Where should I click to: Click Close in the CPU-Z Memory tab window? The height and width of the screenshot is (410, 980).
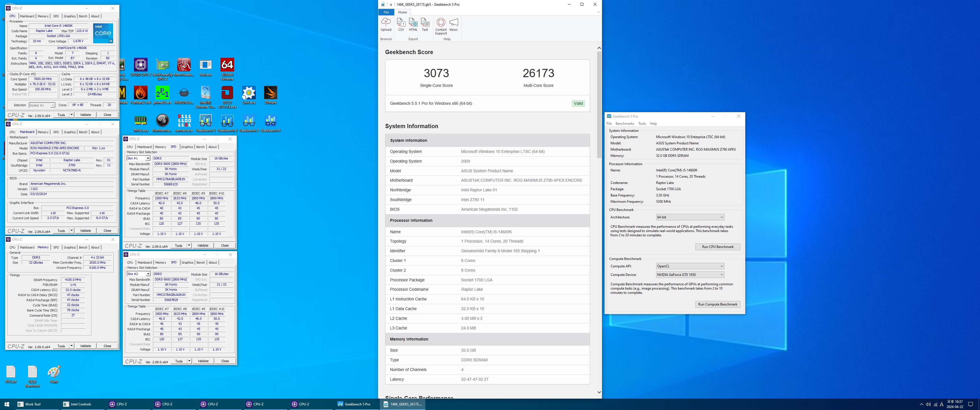[107, 346]
